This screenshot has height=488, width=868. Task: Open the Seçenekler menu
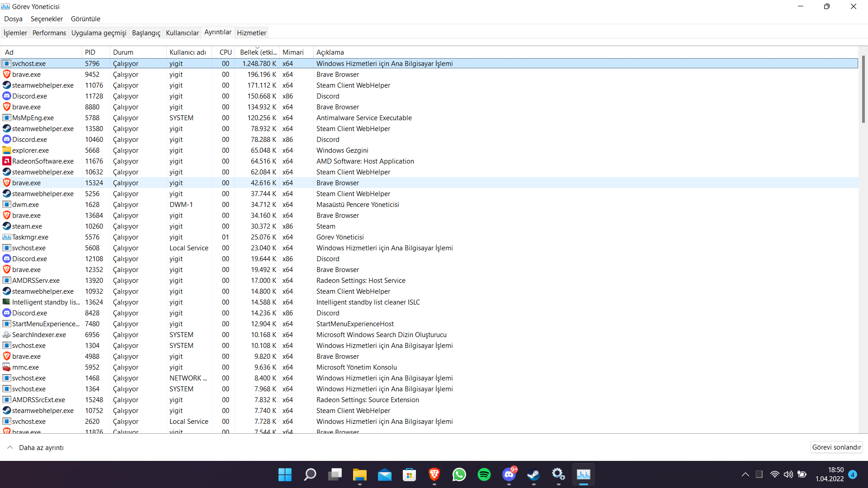tap(47, 19)
